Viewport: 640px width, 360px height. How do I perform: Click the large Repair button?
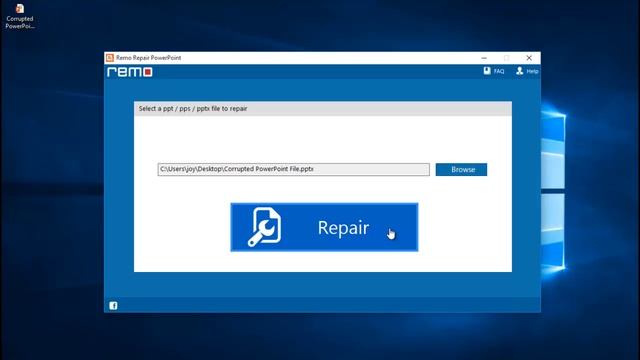pos(324,227)
